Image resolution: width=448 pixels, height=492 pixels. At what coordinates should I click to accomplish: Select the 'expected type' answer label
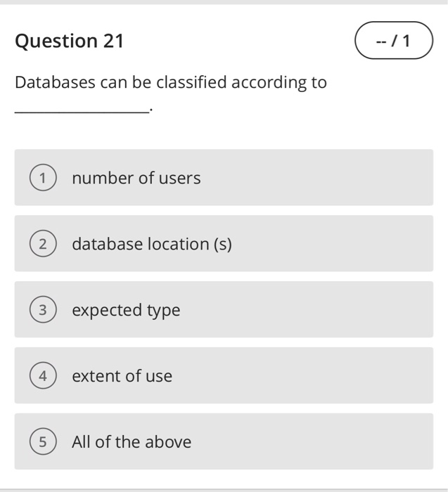pos(126,311)
